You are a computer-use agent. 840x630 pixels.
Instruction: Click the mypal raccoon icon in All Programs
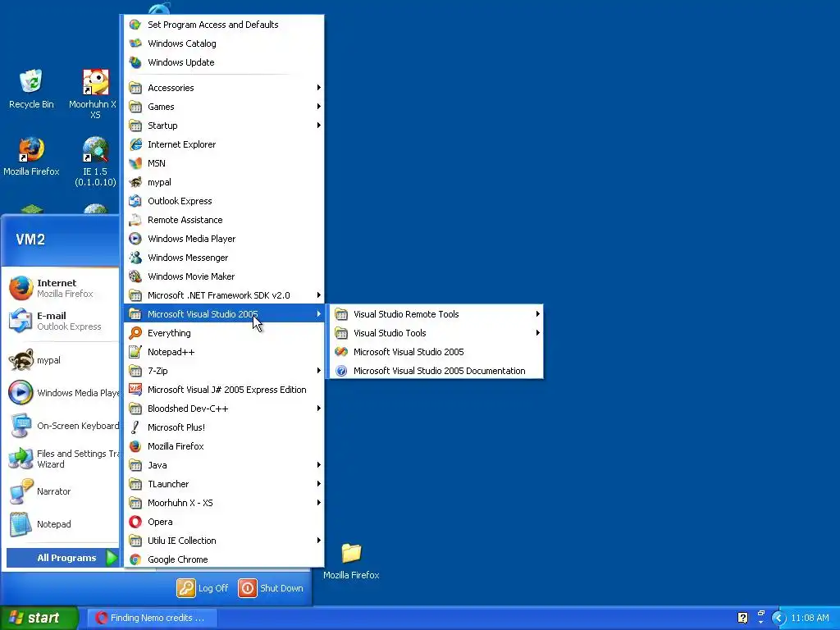(135, 182)
